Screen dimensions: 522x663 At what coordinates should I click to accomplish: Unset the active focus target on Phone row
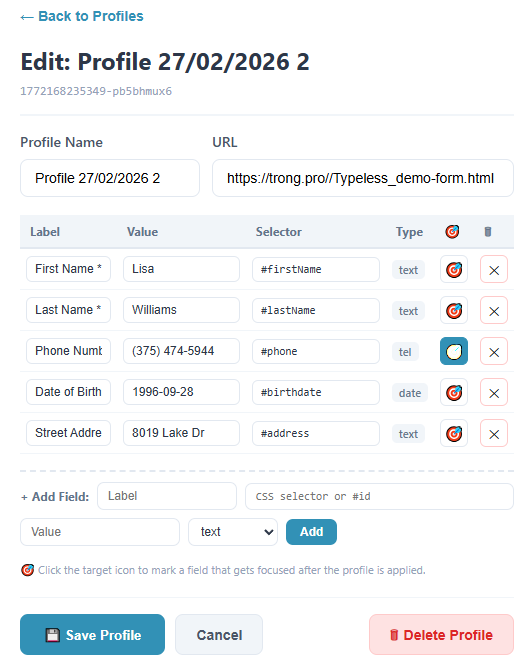(x=454, y=351)
